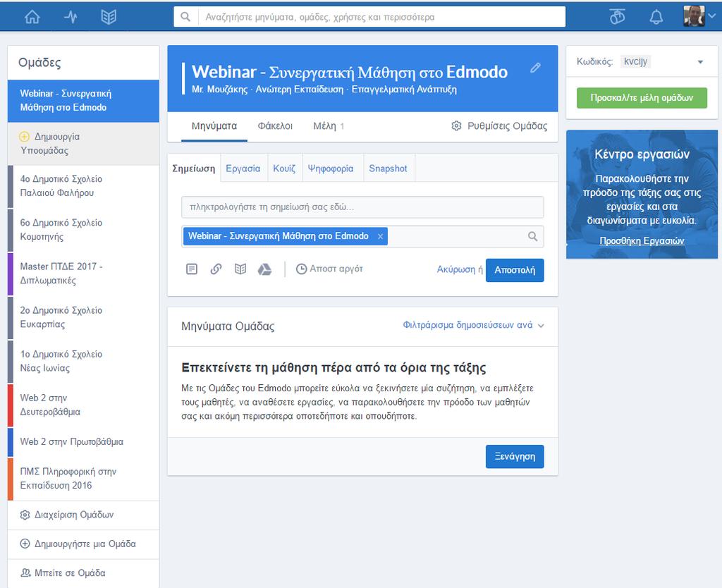Open group Web 2 στην Πρωτοβάθμια
Image resolution: width=722 pixels, height=588 pixels.
click(83, 441)
